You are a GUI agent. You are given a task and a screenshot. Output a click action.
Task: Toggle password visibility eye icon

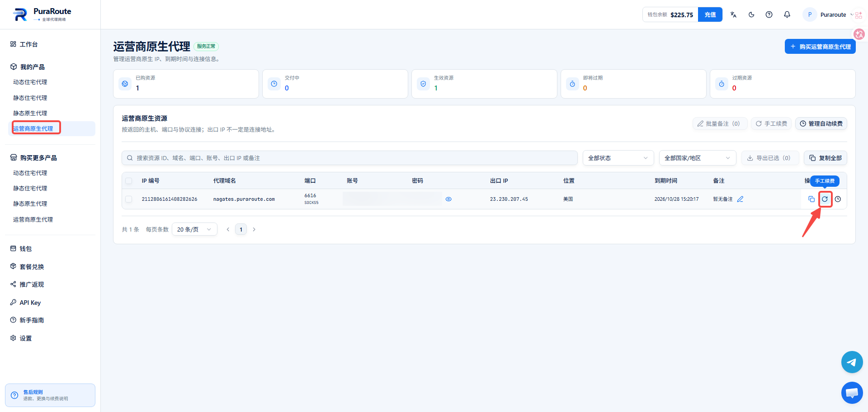[448, 199]
